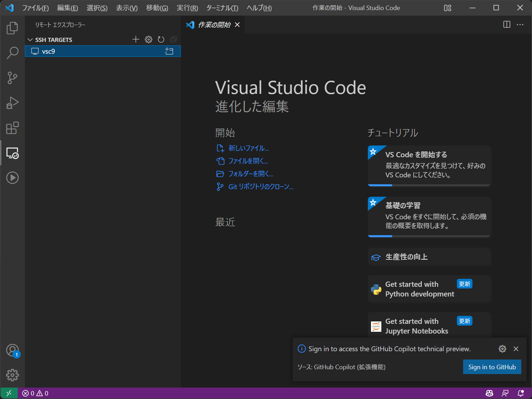Image resolution: width=532 pixels, height=399 pixels.
Task: Split the editor to the right
Action: pos(507,24)
